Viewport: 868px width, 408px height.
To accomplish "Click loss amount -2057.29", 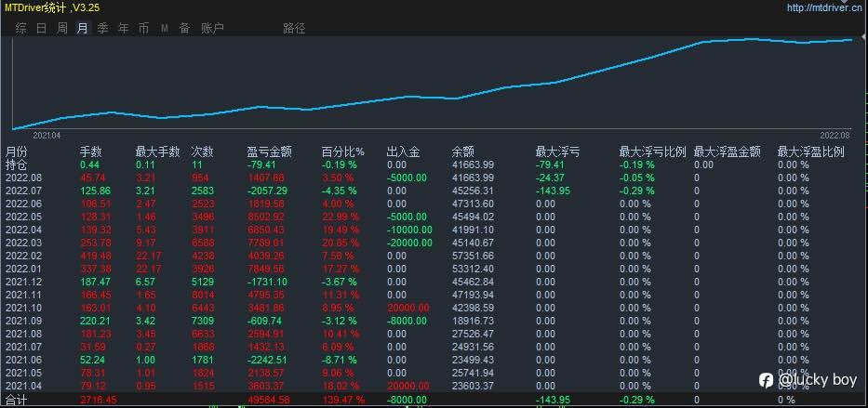I will (268, 191).
